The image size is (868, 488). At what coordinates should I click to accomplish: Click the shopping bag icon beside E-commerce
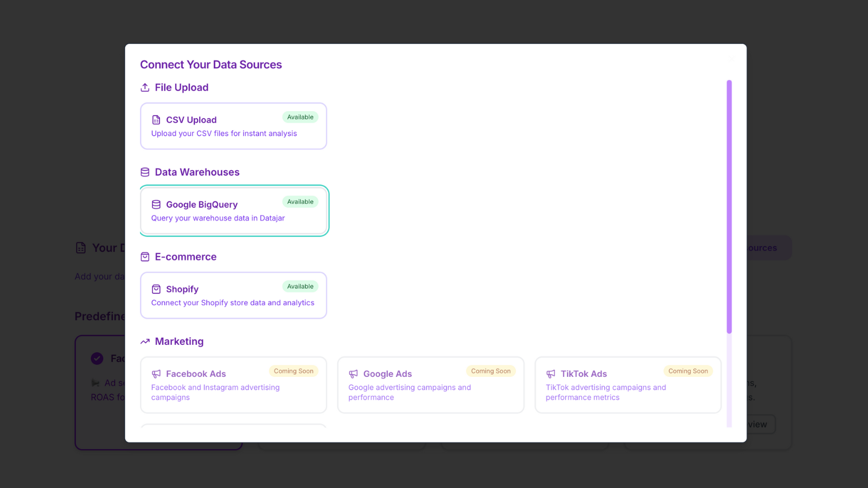tap(145, 256)
